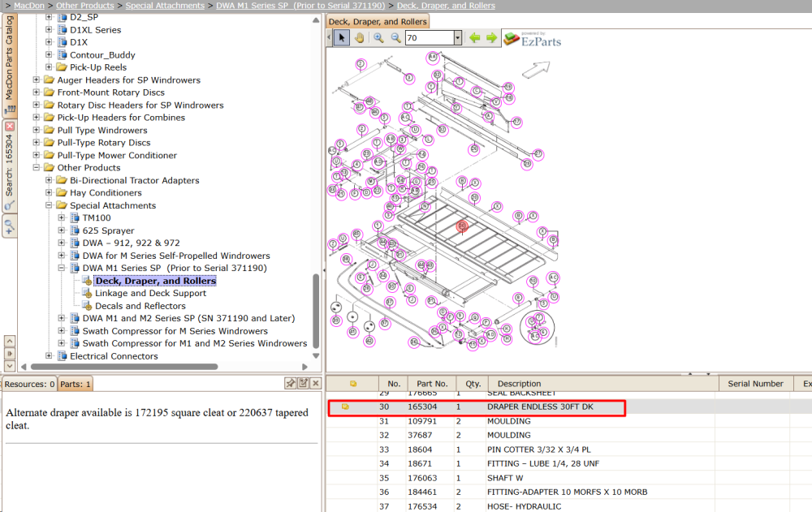Screen dimensions: 812x512
Task: Click the Other Products folder icon
Action: [50, 167]
